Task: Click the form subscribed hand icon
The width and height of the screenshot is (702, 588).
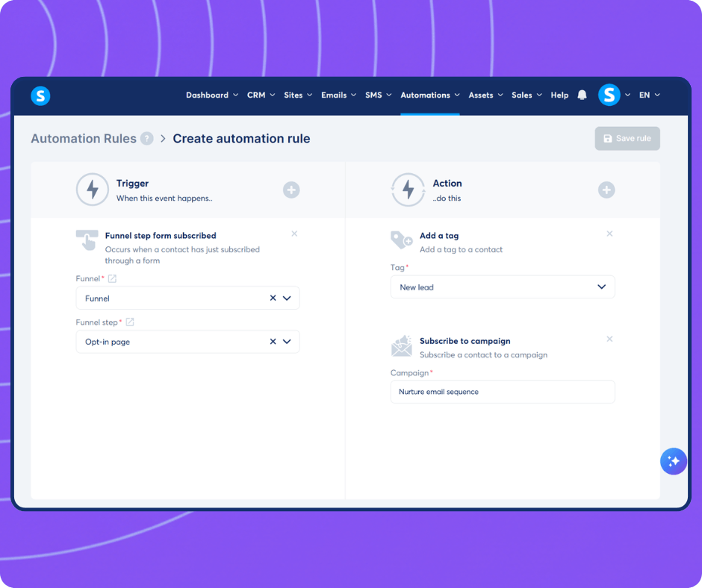Action: tap(87, 240)
